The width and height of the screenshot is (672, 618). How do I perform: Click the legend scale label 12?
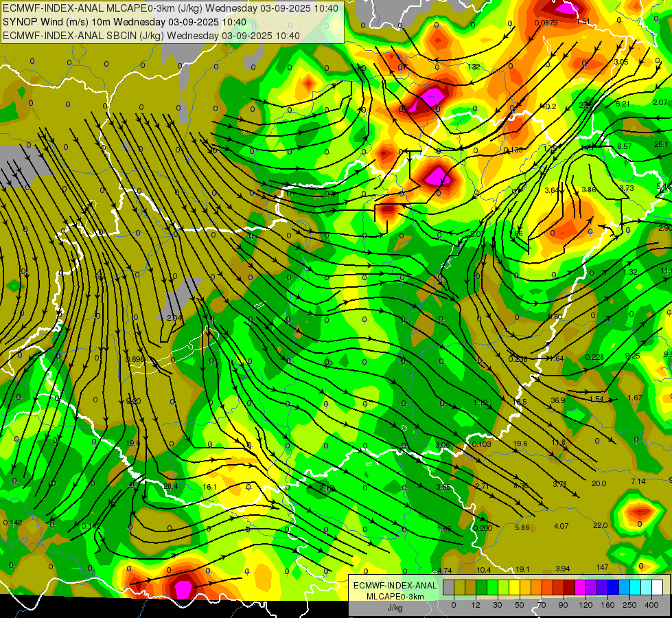click(476, 605)
